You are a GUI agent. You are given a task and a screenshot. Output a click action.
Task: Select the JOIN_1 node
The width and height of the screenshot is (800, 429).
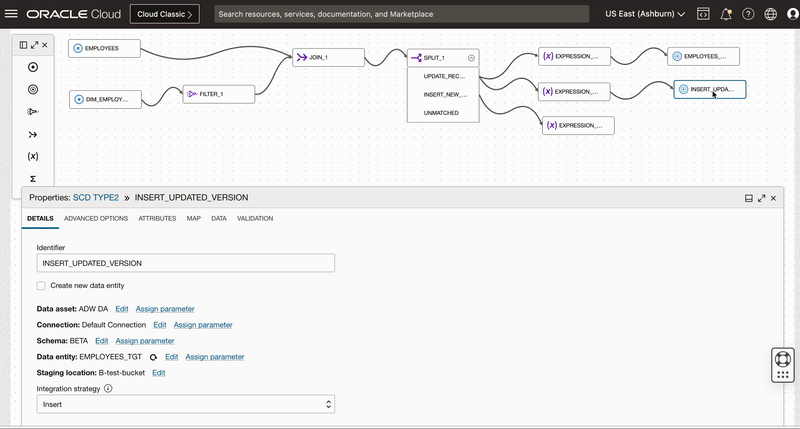tap(329, 57)
